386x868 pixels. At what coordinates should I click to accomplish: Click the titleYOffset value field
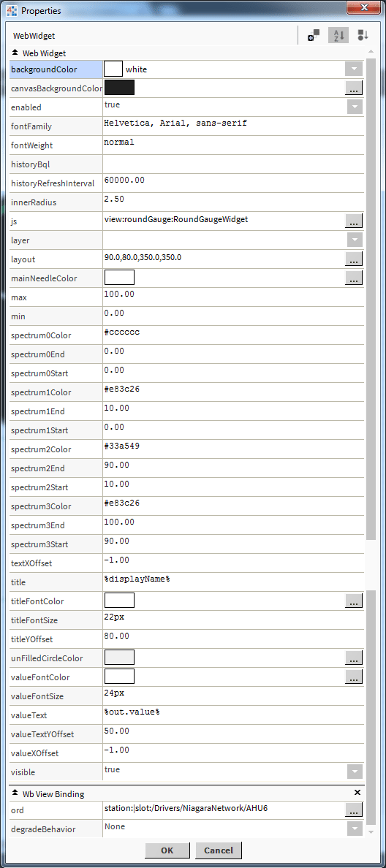tap(233, 639)
